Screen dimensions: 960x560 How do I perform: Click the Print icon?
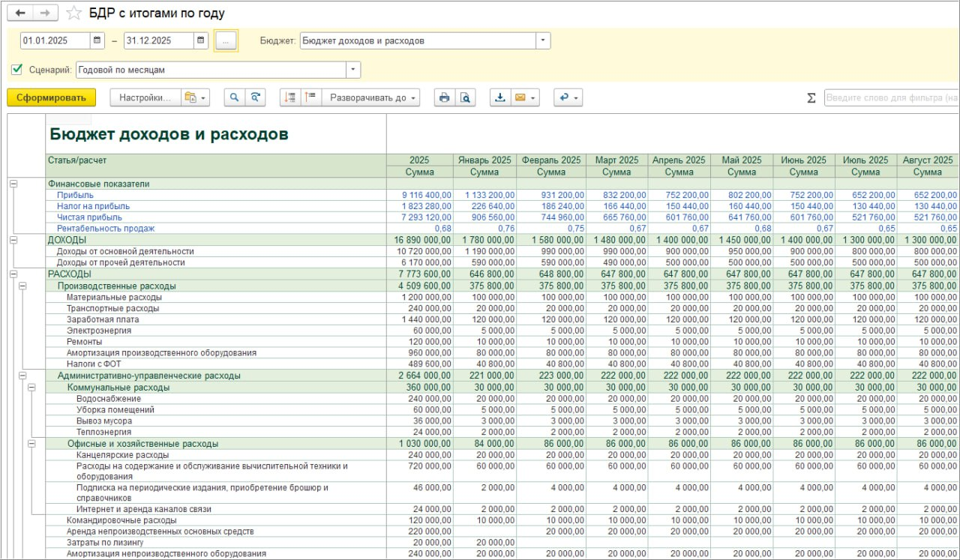click(x=444, y=97)
